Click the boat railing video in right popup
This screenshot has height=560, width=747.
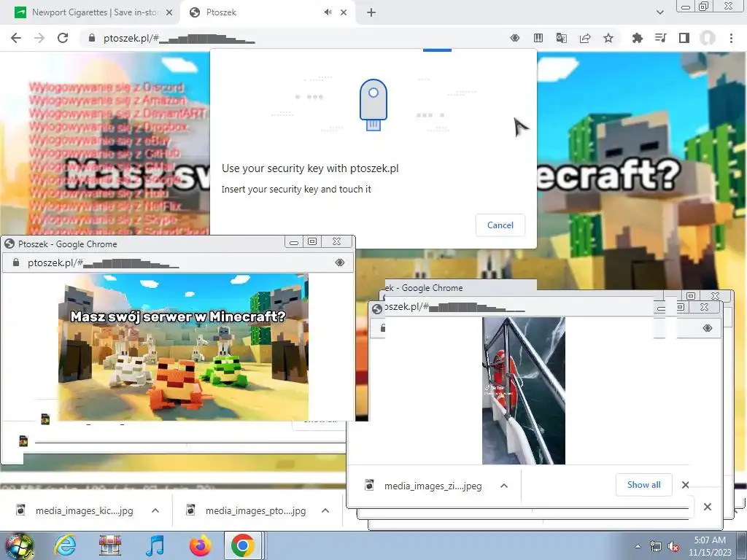[x=524, y=391]
